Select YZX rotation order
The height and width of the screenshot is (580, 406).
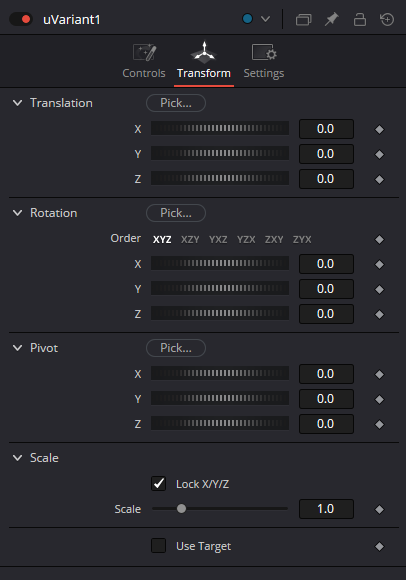pyautogui.click(x=246, y=239)
